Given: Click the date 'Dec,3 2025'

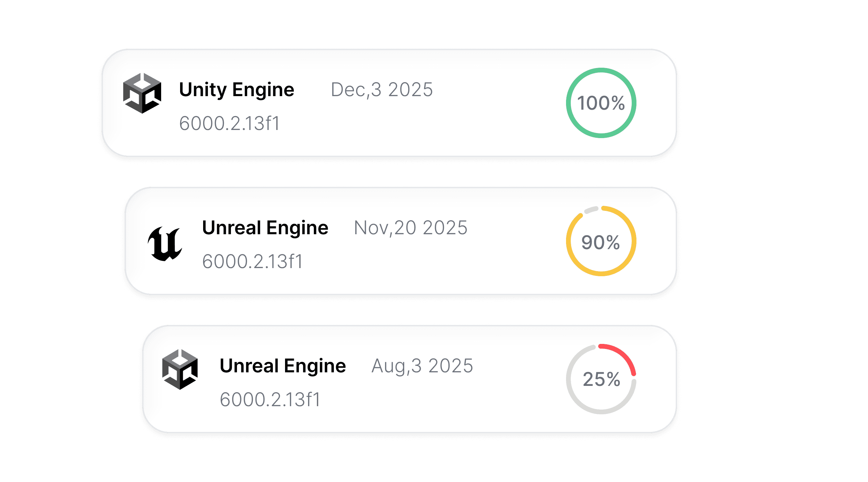Looking at the screenshot, I should point(381,90).
